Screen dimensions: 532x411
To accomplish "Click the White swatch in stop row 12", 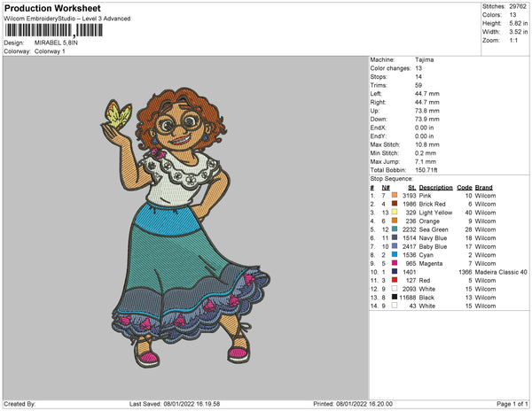I will (395, 289).
